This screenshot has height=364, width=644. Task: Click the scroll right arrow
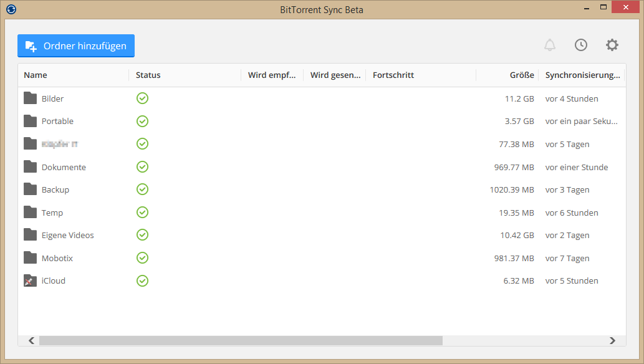point(612,340)
